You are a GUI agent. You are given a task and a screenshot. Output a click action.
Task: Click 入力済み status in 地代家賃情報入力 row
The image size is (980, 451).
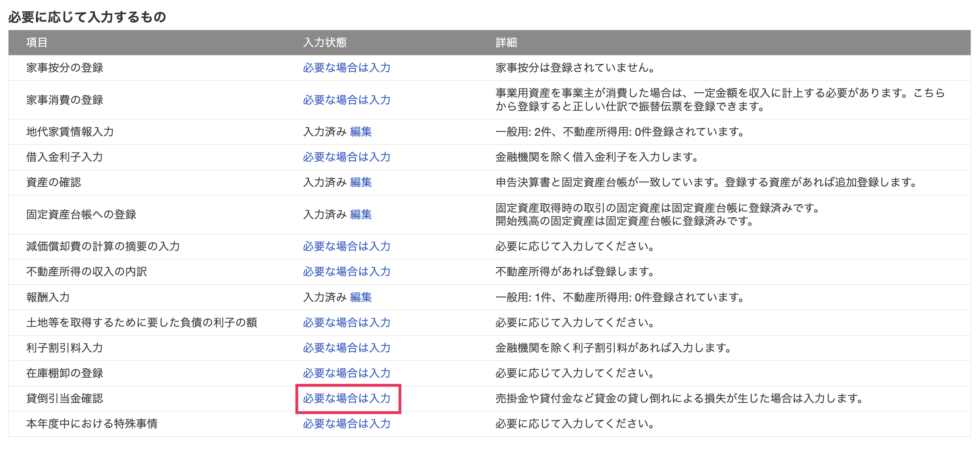click(x=325, y=132)
